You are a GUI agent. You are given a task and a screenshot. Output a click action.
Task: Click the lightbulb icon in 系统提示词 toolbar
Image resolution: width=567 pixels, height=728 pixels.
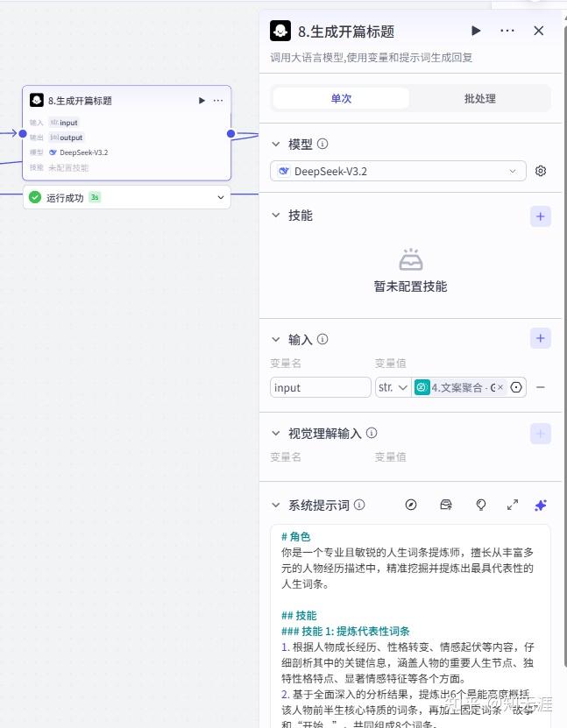(481, 505)
